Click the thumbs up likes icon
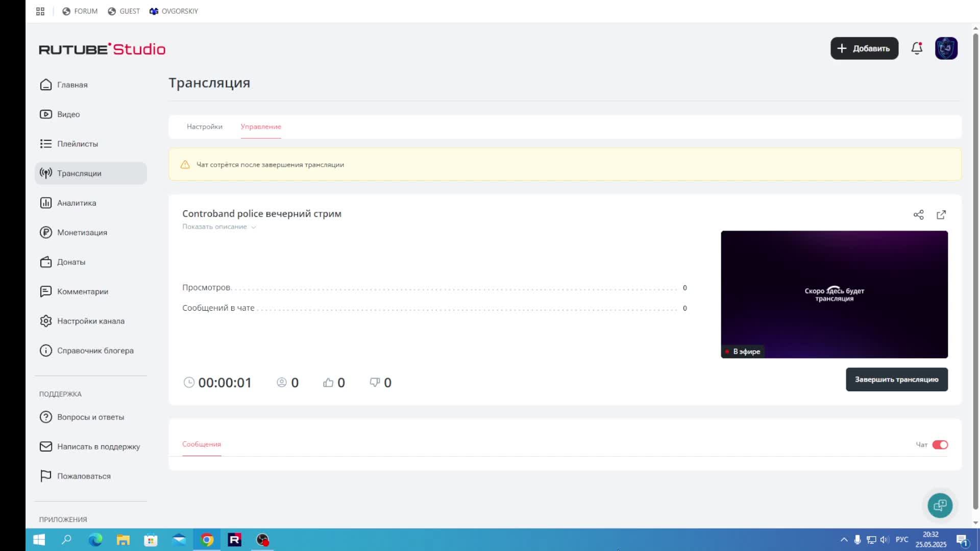Screen dimensions: 980x551 [328, 383]
